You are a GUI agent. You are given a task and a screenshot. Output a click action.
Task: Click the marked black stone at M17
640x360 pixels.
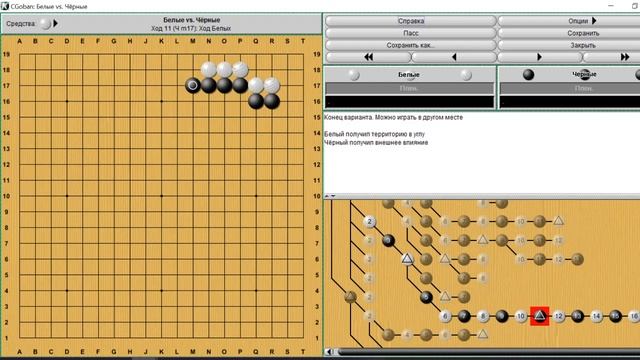point(193,85)
